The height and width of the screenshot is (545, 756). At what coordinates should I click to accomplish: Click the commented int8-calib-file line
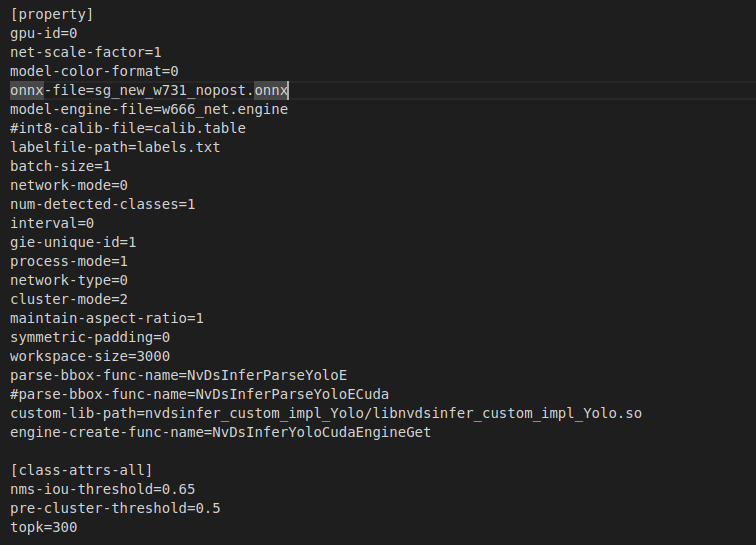(128, 128)
